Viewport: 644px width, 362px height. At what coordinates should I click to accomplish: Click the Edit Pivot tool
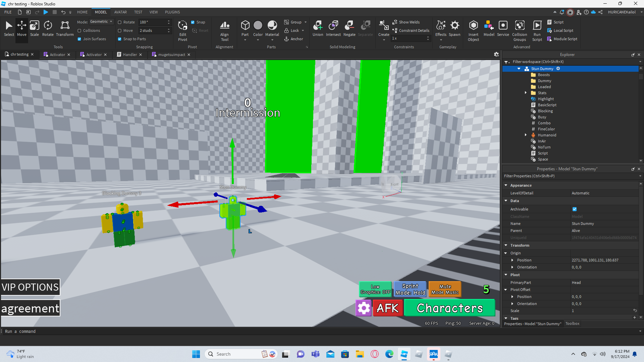182,31
